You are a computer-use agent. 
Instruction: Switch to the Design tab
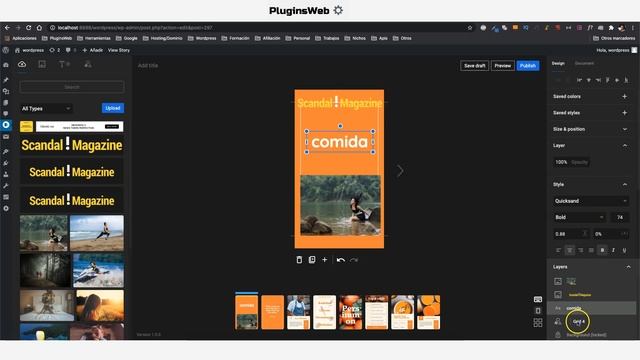[x=558, y=64]
